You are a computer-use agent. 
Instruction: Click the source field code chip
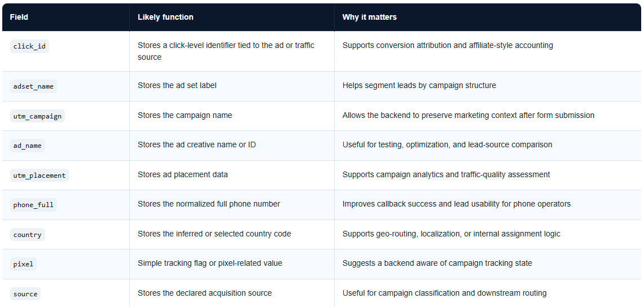pos(25,294)
